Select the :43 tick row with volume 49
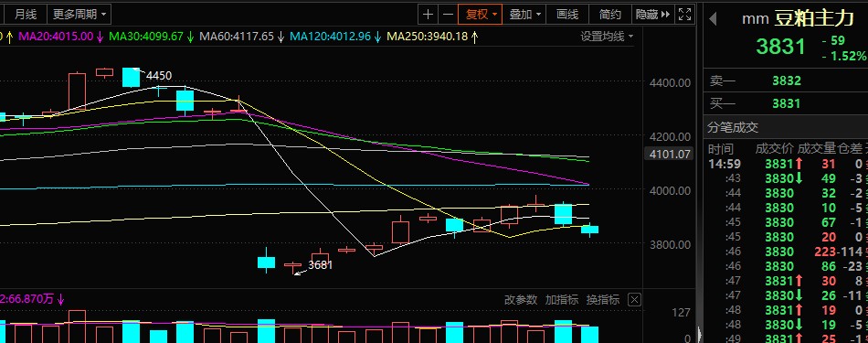The image size is (868, 343). click(x=786, y=178)
